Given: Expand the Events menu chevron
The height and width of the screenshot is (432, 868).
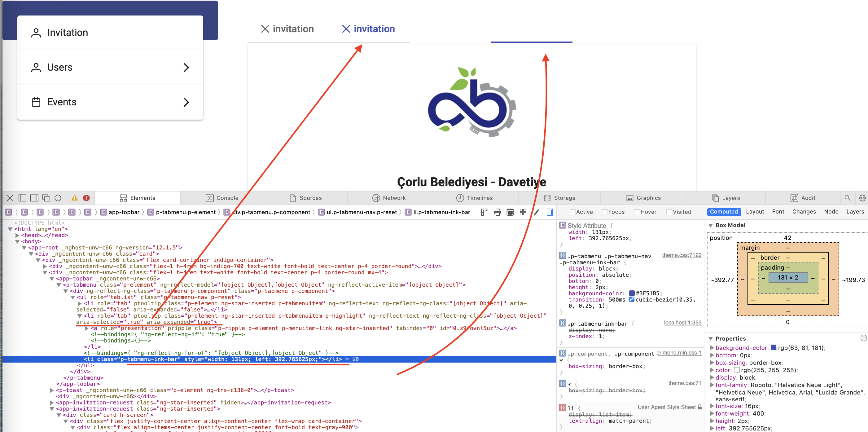Looking at the screenshot, I should click(x=186, y=102).
